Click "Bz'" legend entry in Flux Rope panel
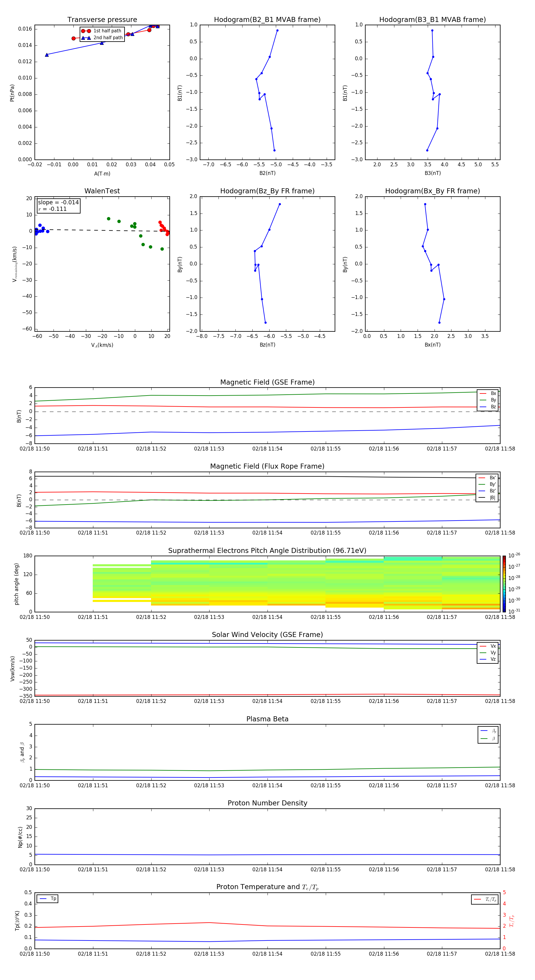The height and width of the screenshot is (980, 535). coord(487,491)
